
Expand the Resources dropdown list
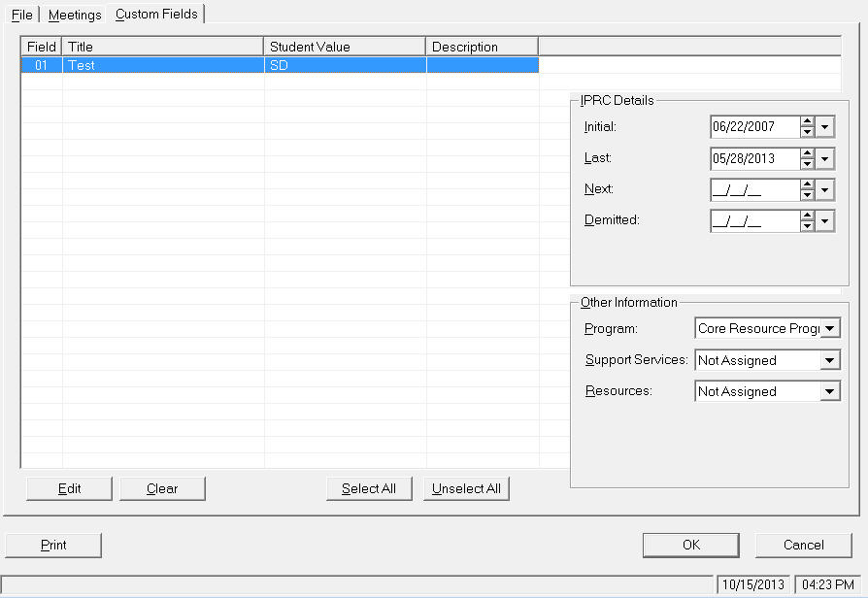[x=830, y=392]
